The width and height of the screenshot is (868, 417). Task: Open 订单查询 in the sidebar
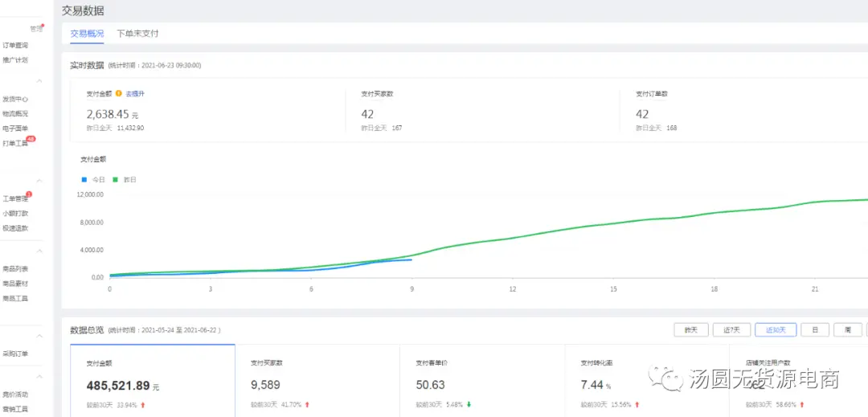[15, 45]
